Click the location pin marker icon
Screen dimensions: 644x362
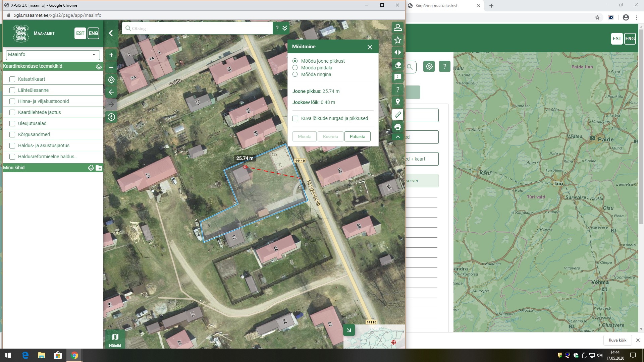pos(398,102)
